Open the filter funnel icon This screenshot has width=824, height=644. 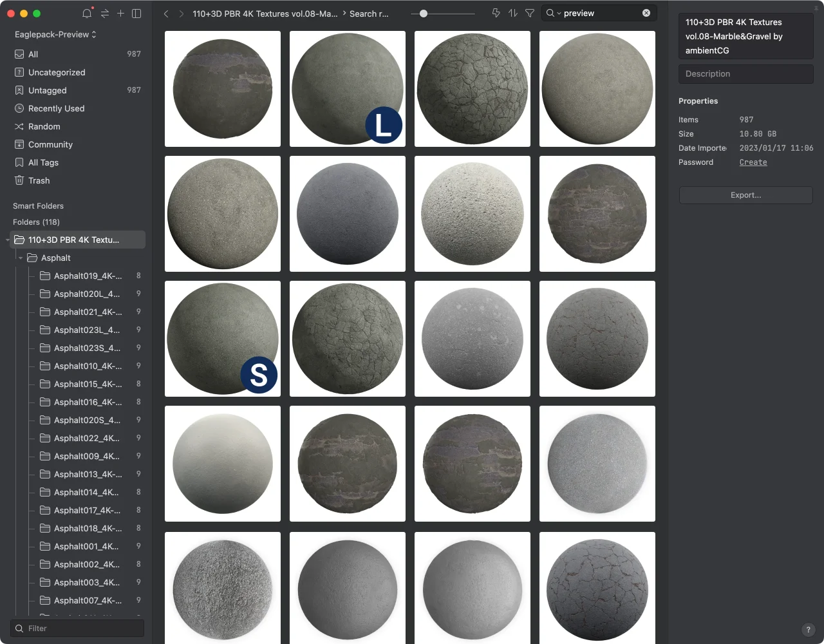[x=530, y=13]
